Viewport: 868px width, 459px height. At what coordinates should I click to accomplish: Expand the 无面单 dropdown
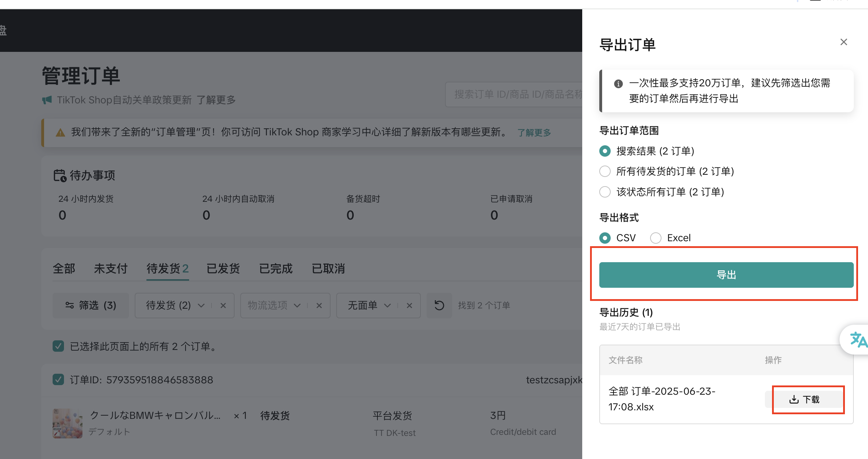pos(387,306)
